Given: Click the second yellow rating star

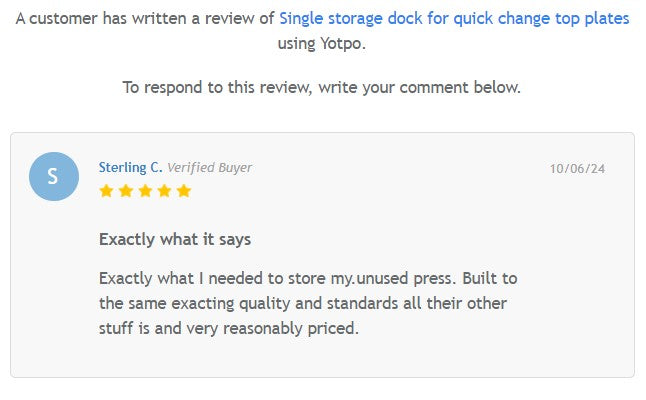Looking at the screenshot, I should click(x=126, y=191).
